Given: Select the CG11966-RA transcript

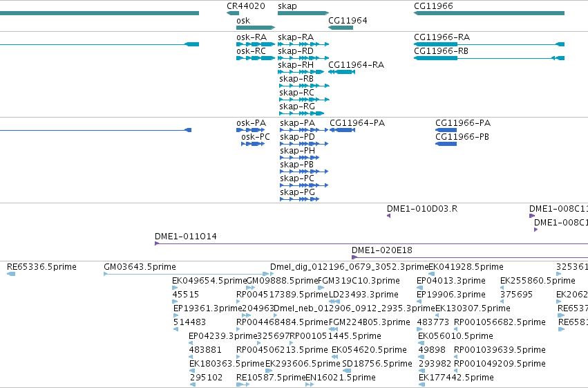Looking at the screenshot, I should (x=489, y=44).
